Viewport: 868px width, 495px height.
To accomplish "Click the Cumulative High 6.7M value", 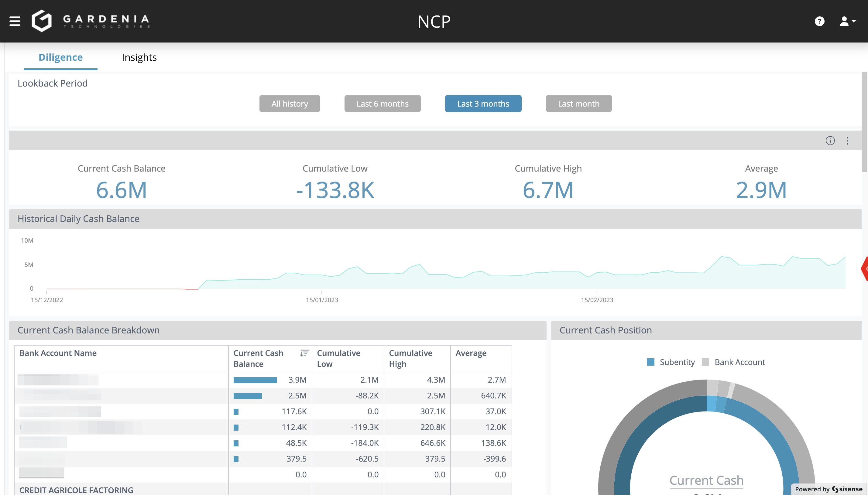I will click(x=548, y=190).
